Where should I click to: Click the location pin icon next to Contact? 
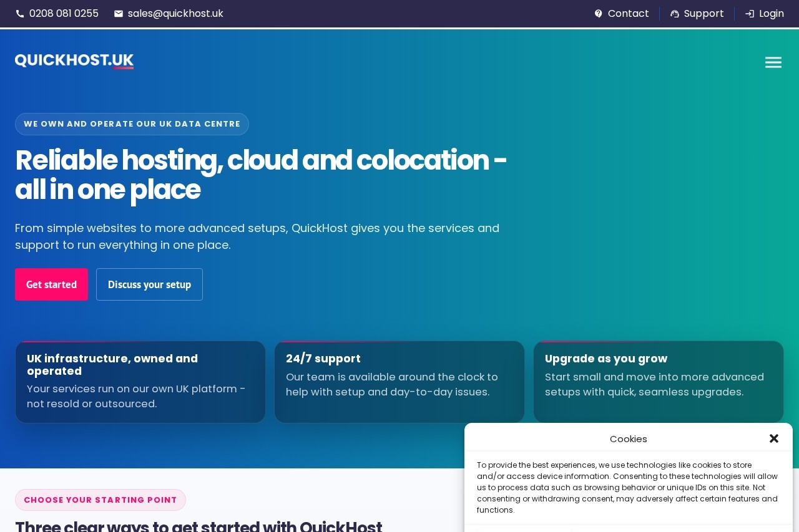[599, 13]
